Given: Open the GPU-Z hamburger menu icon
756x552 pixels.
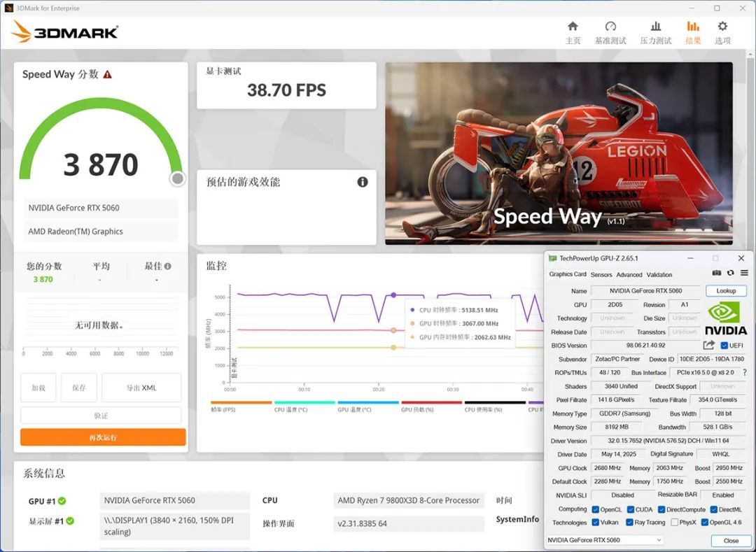Looking at the screenshot, I should pos(744,273).
